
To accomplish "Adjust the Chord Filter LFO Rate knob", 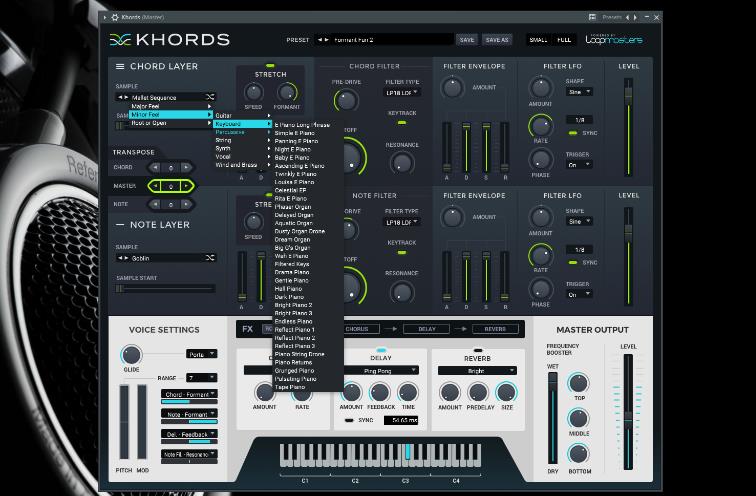I will point(540,125).
